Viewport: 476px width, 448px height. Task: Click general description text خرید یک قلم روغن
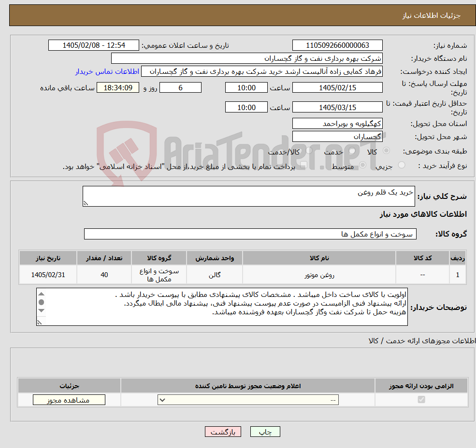click(385, 193)
